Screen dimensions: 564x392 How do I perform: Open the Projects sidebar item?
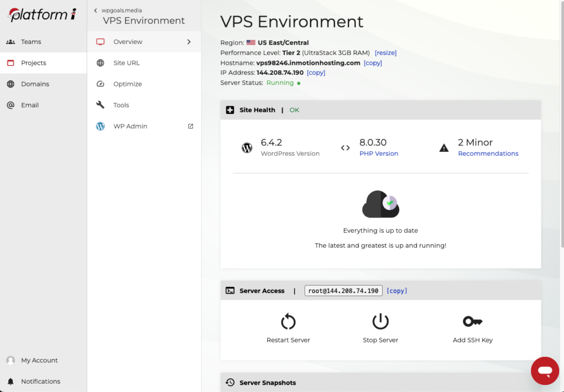coord(34,63)
